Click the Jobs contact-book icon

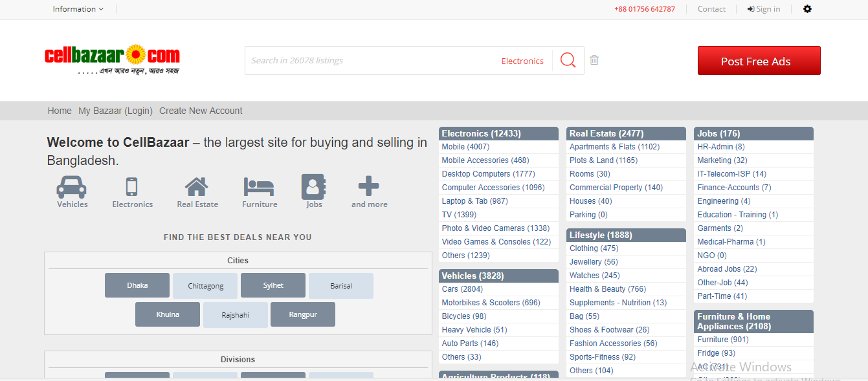click(314, 187)
